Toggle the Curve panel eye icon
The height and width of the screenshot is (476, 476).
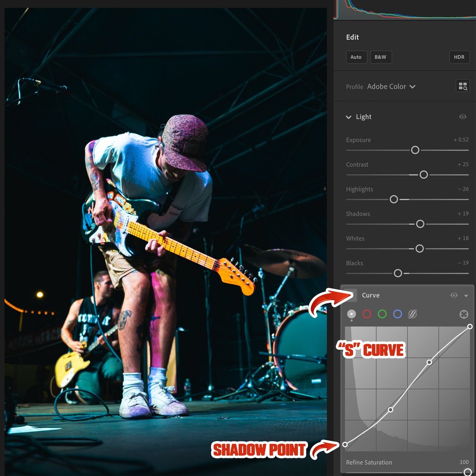[453, 295]
